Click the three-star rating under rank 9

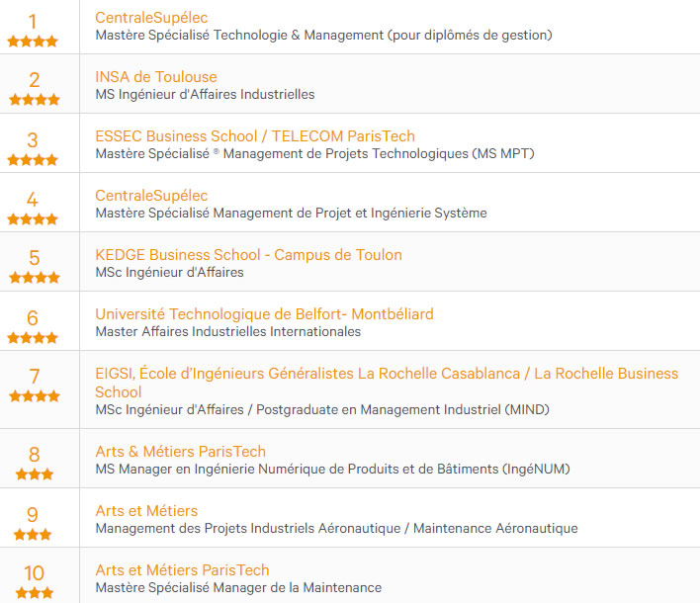(33, 534)
